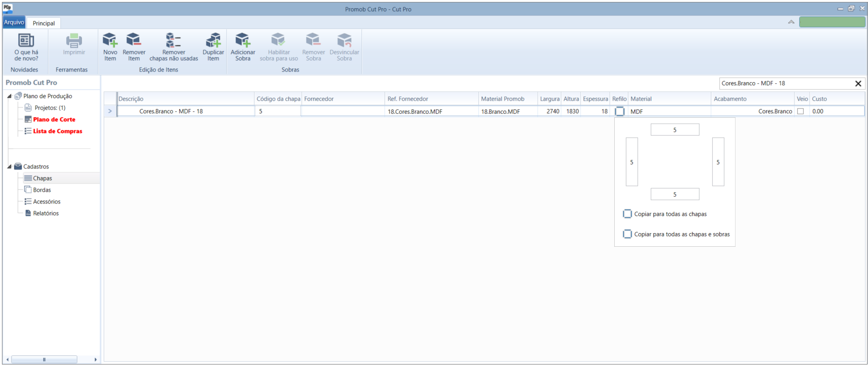The height and width of the screenshot is (366, 868).
Task: Open the Arquivo menu tab
Action: point(14,22)
